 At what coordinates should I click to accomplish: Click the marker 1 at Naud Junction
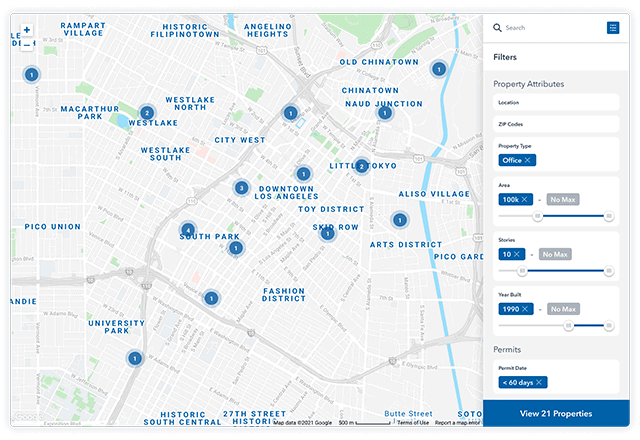[x=384, y=113]
